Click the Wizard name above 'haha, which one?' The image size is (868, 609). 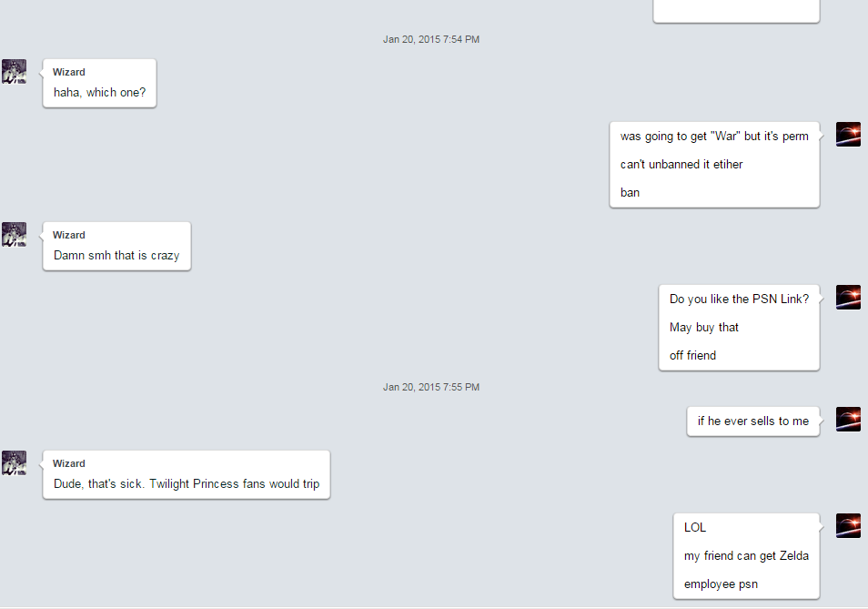point(68,72)
